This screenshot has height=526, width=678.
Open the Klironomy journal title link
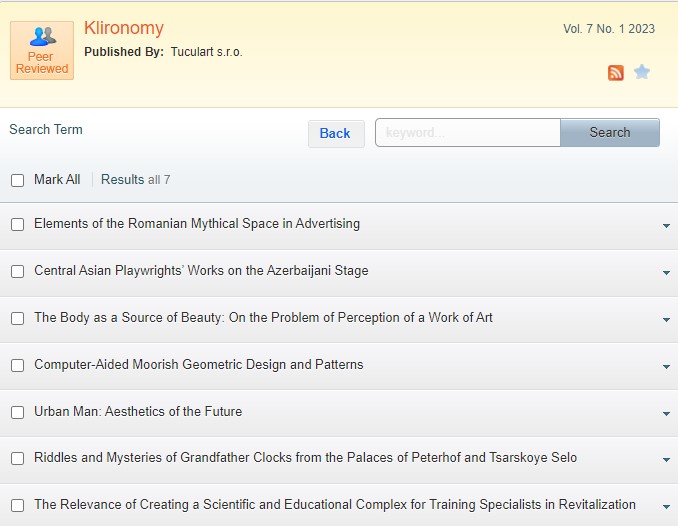coord(123,28)
